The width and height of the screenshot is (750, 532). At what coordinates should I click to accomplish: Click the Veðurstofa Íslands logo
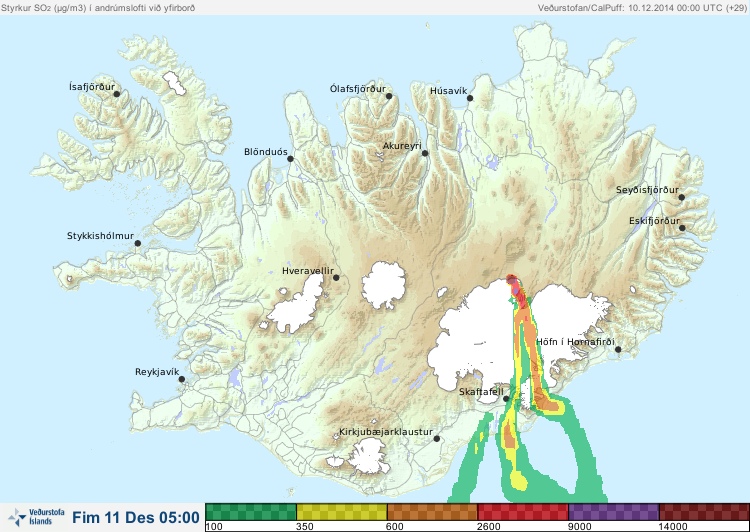click(36, 518)
